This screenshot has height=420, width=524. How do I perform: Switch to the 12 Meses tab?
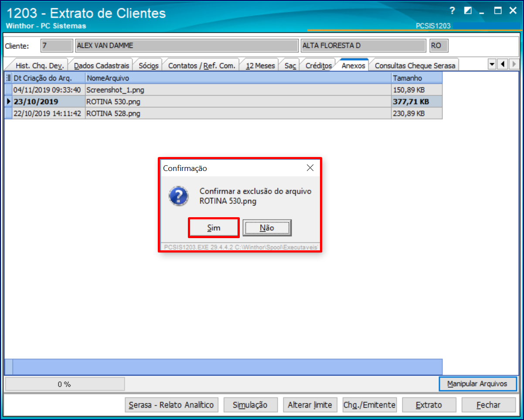[x=260, y=65]
